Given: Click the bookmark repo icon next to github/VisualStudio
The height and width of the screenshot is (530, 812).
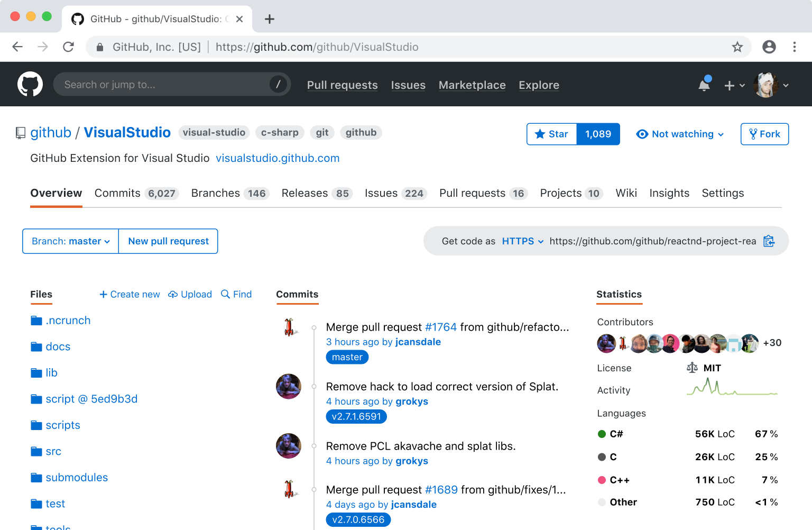Looking at the screenshot, I should [x=20, y=133].
